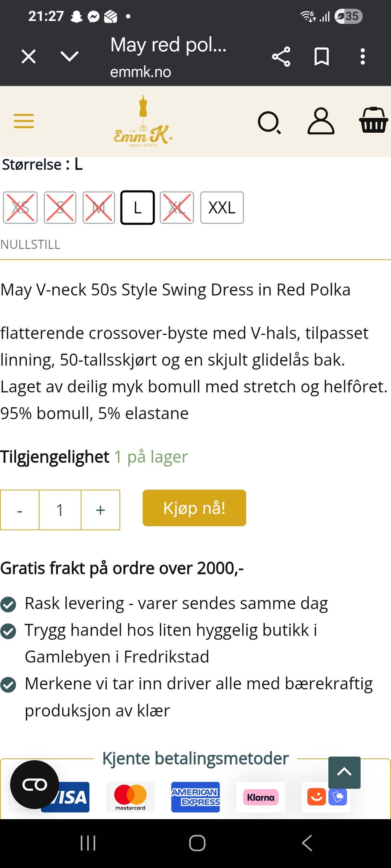Click the Klarna payment method logo
The image size is (391, 868).
[261, 798]
